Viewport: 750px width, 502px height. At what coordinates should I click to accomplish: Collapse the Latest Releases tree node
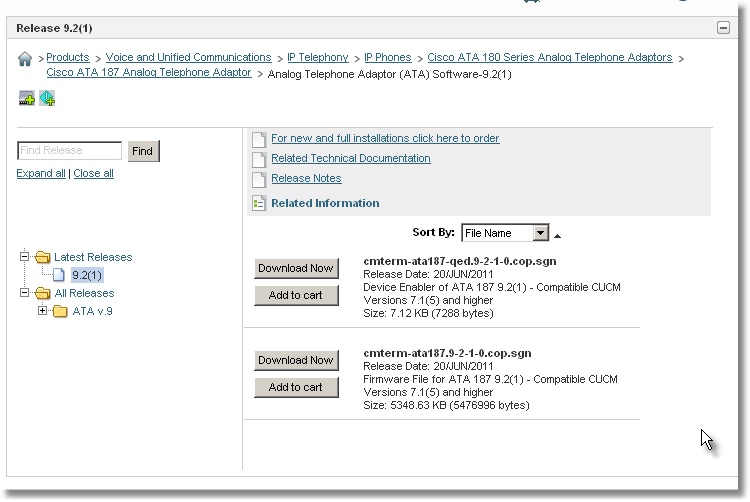click(24, 256)
